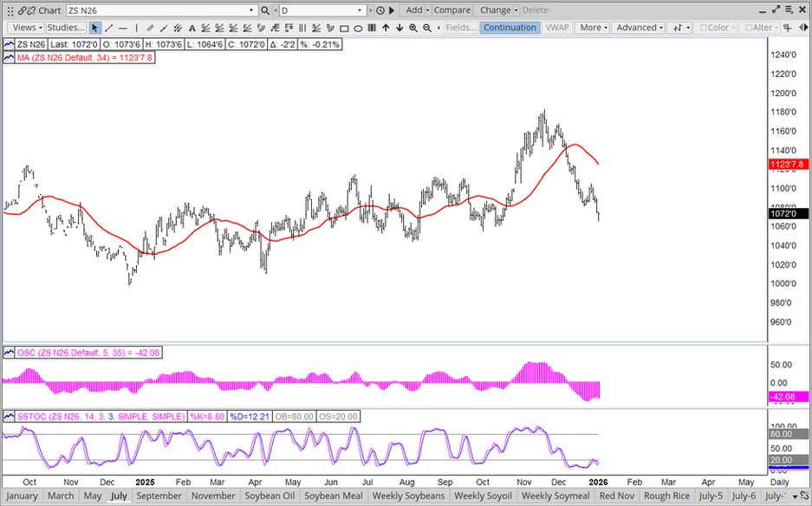Viewport: 812px width, 506px height.
Task: Click the Delete button
Action: click(535, 10)
